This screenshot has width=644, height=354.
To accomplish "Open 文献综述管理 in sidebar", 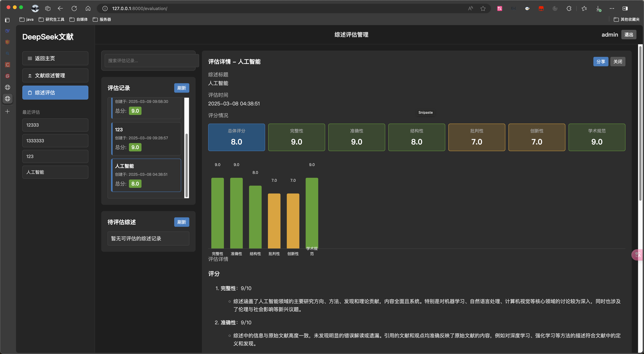I will tap(55, 75).
